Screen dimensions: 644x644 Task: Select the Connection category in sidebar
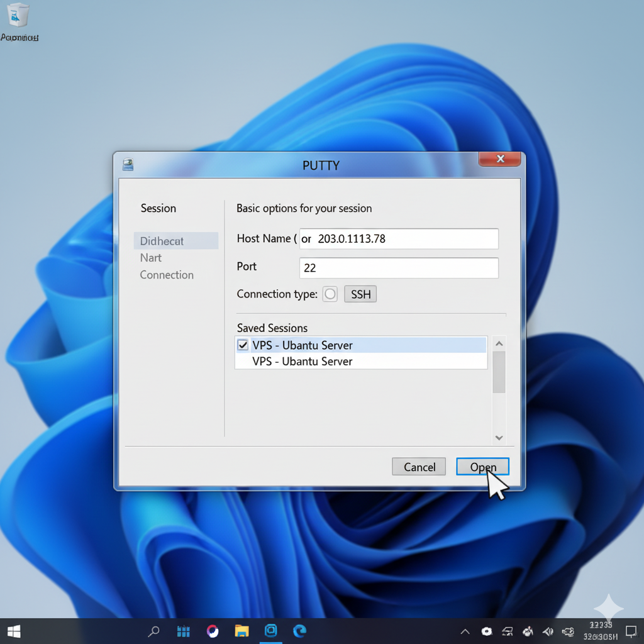[167, 275]
